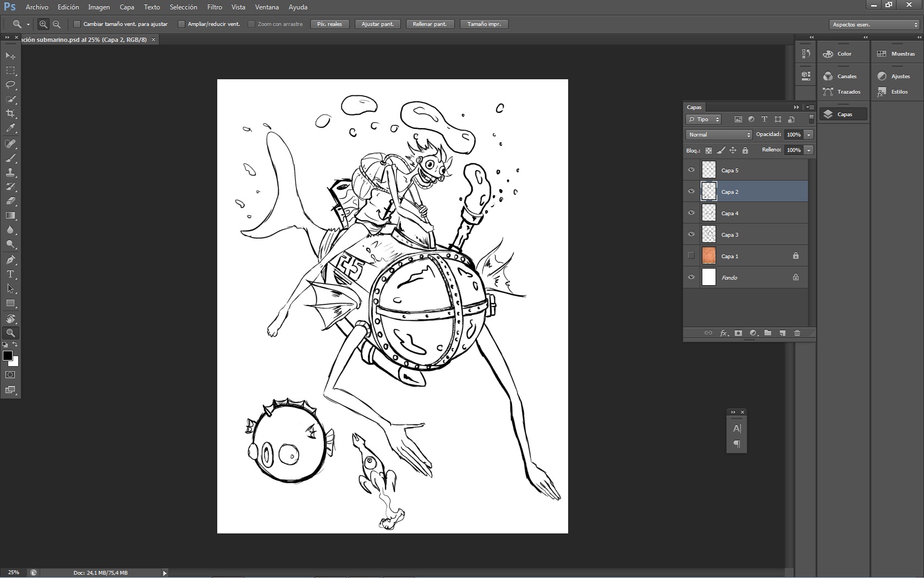Screen dimensions: 924x578
Task: Select the Horizontal Type tool
Action: pos(10,274)
